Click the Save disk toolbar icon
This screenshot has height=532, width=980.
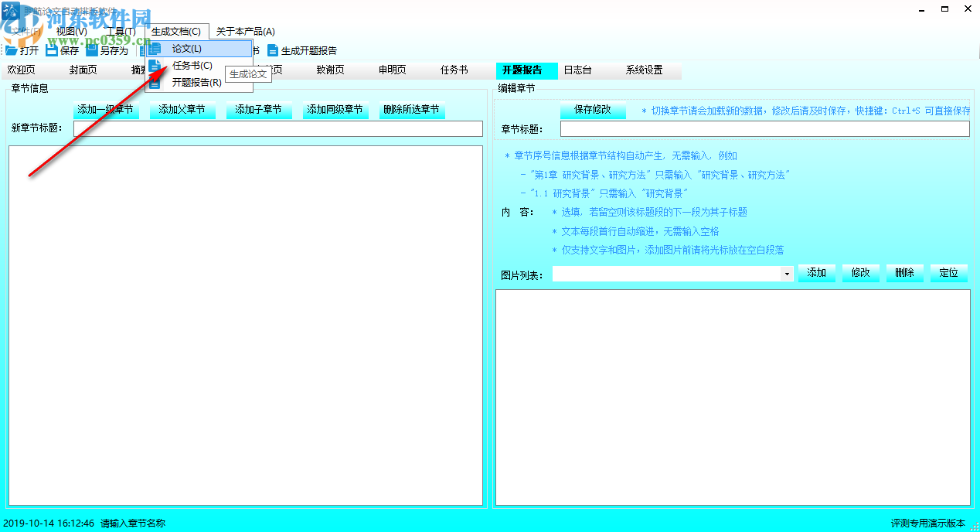(52, 50)
